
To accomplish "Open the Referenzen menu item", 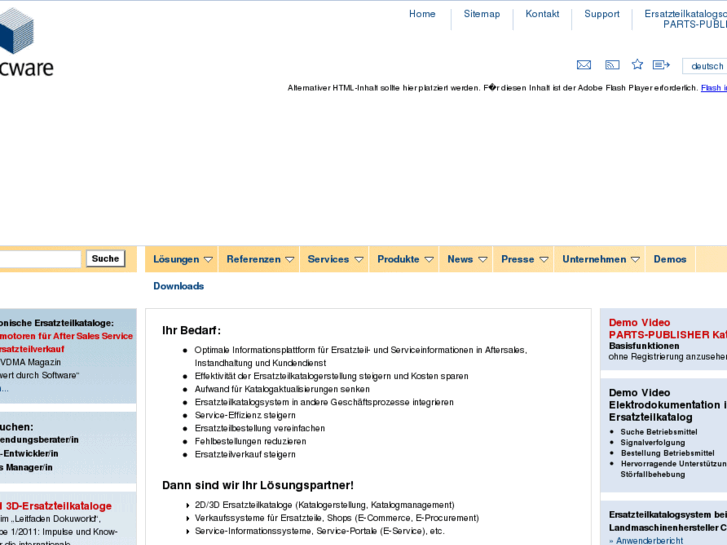I will tap(254, 259).
